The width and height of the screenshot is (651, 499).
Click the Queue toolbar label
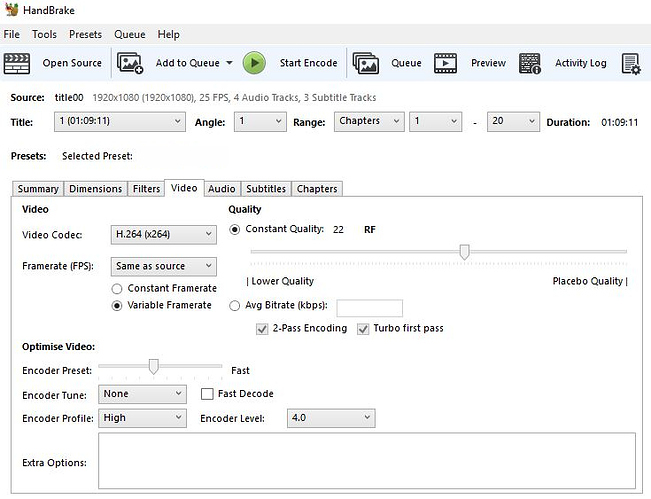406,63
